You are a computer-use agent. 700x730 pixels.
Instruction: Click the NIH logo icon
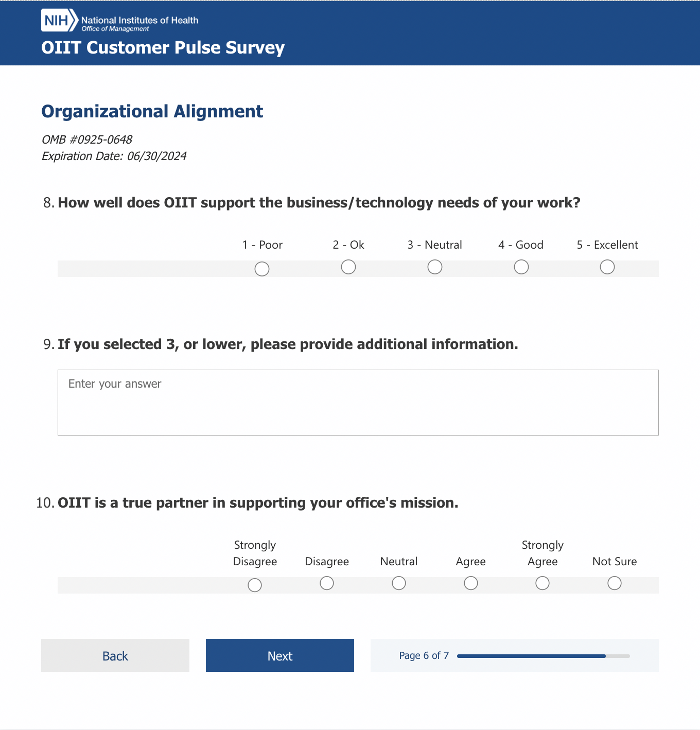click(59, 21)
